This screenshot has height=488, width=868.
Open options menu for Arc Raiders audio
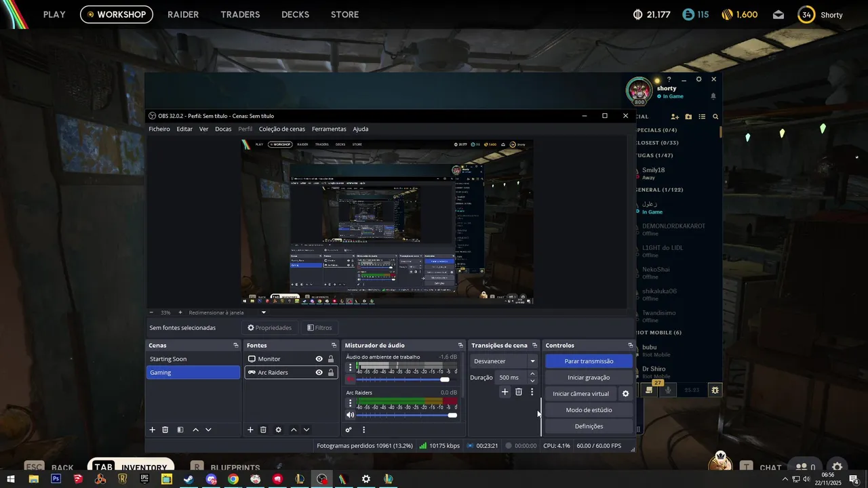(x=351, y=403)
